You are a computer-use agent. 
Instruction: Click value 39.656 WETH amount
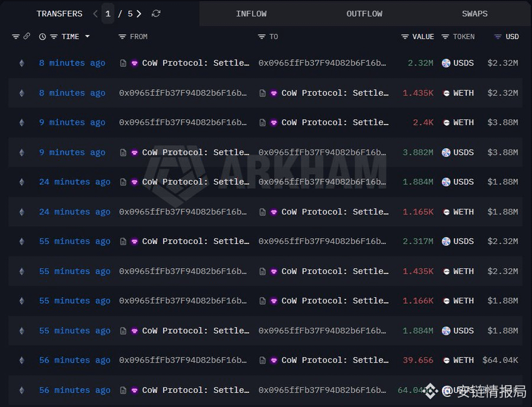click(x=418, y=360)
